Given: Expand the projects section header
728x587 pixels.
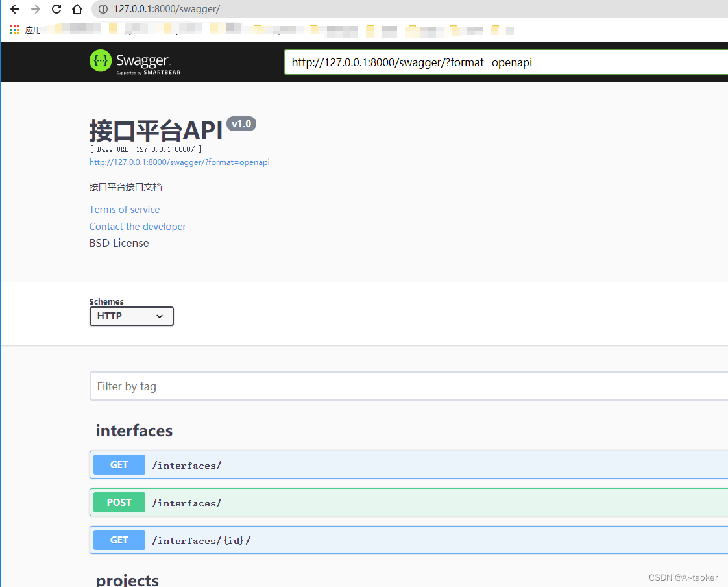Looking at the screenshot, I should 127,579.
